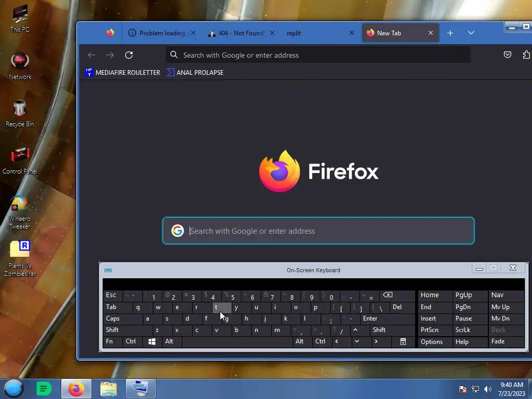Click PrtScn key on keyboard

pyautogui.click(x=435, y=330)
